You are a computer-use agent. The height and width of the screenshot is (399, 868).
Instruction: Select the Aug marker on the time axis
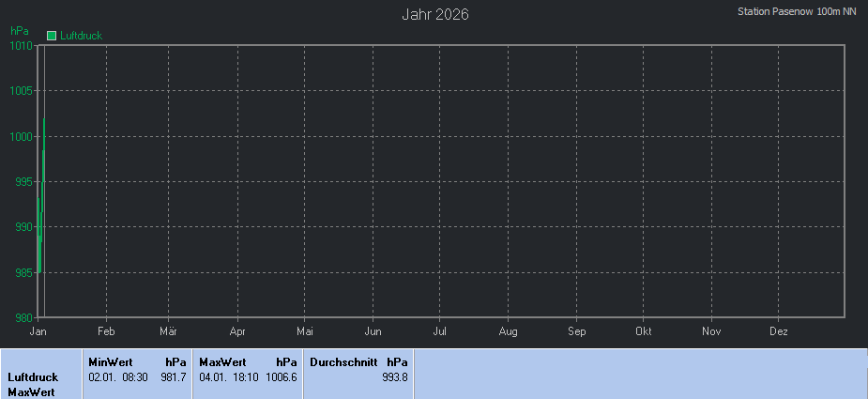tap(508, 331)
